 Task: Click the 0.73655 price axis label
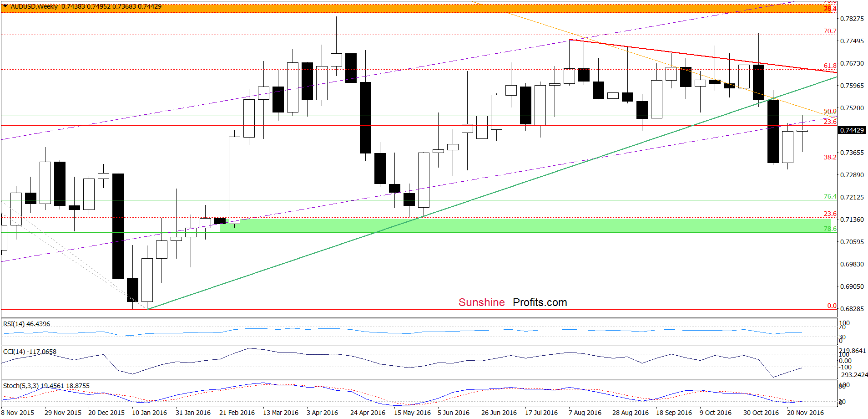click(852, 153)
